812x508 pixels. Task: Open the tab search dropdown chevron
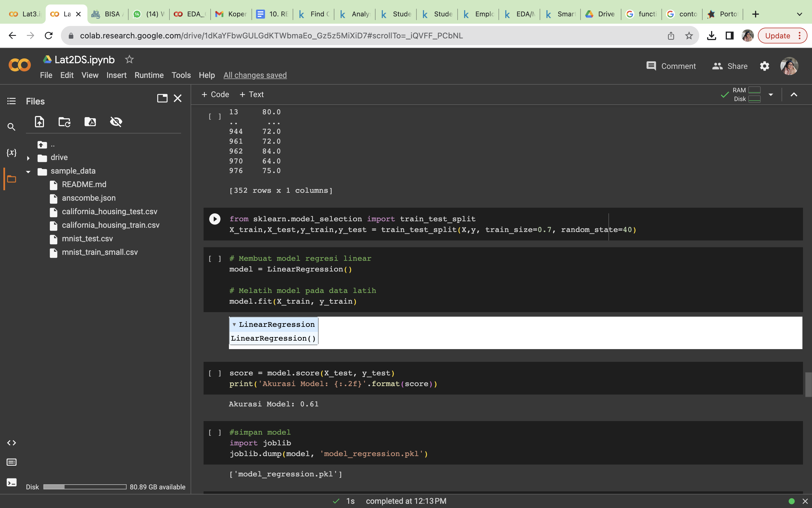pyautogui.click(x=800, y=14)
